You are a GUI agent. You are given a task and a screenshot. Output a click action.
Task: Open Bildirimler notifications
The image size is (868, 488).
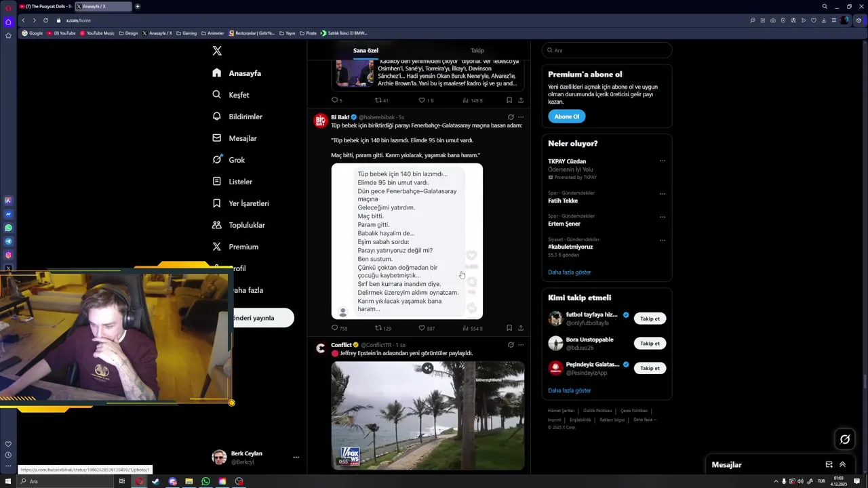237,117
